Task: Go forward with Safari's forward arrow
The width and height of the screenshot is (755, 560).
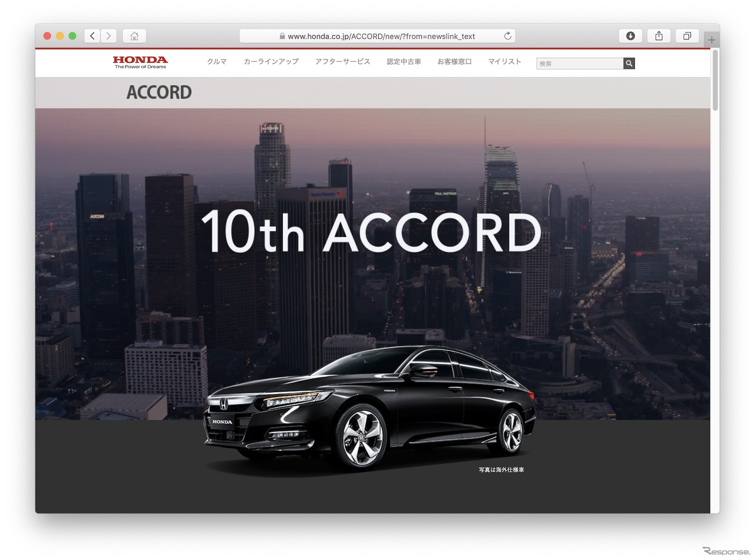Action: click(x=109, y=36)
